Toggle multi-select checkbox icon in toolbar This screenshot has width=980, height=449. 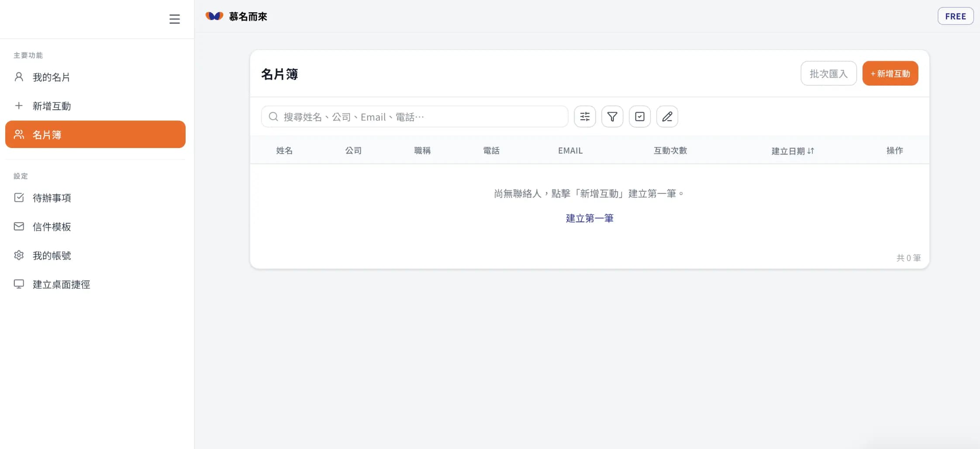tap(640, 117)
